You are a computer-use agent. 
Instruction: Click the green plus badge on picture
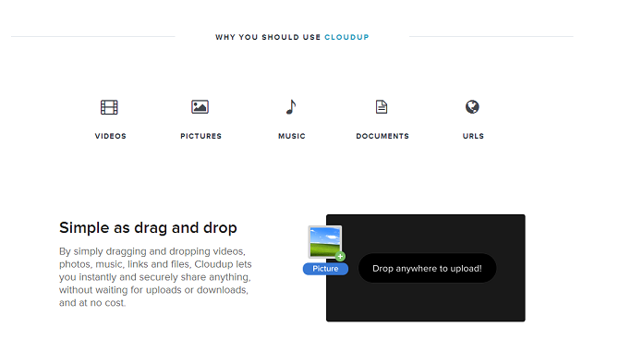(340, 256)
